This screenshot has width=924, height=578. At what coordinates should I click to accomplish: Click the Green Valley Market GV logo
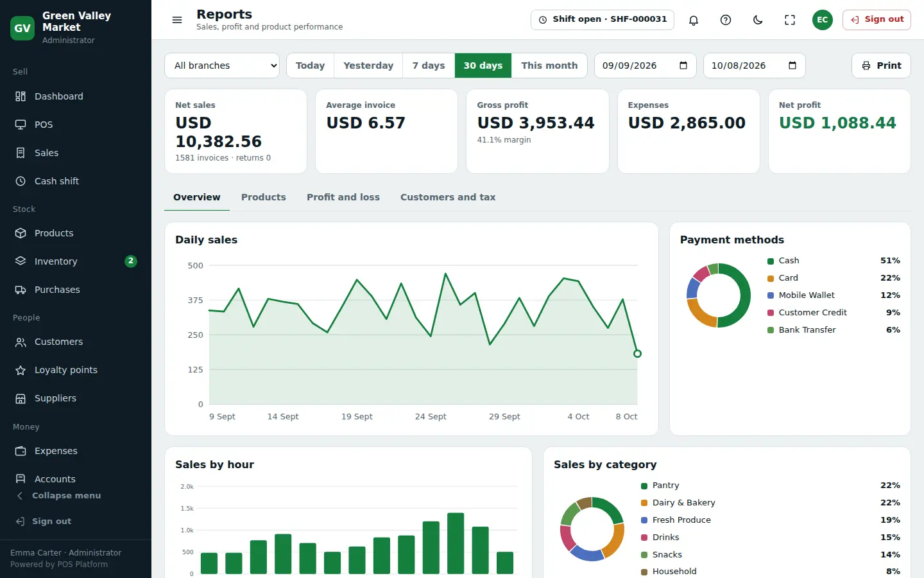click(22, 28)
